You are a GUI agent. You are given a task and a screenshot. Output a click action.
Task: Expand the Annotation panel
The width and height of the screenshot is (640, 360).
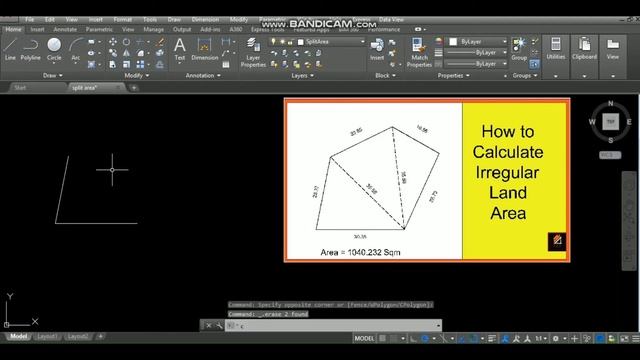[x=203, y=76]
